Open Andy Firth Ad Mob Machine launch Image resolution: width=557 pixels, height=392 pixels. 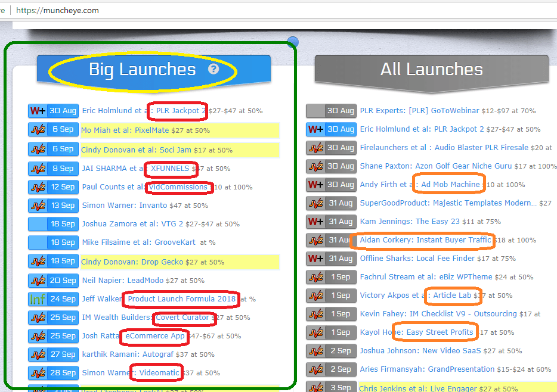point(420,185)
